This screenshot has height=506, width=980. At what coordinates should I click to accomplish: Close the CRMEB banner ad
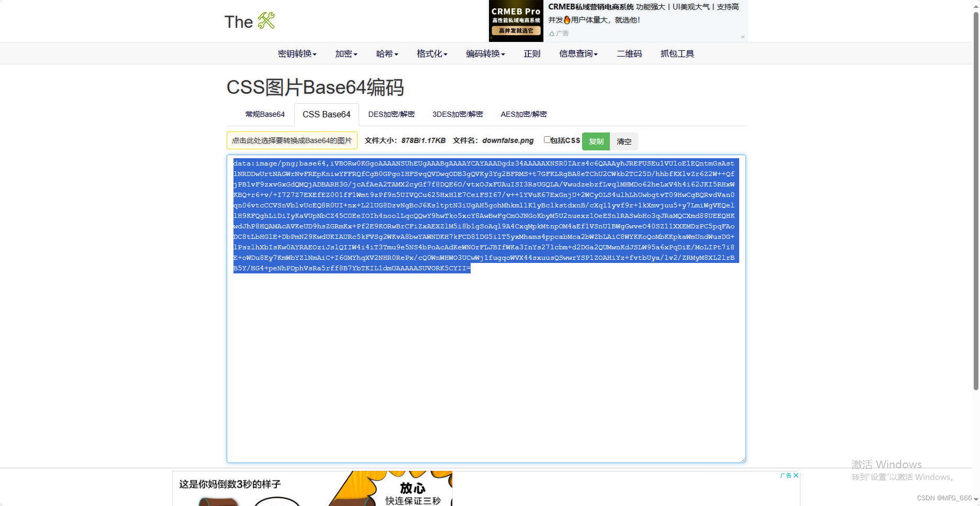tap(742, 37)
